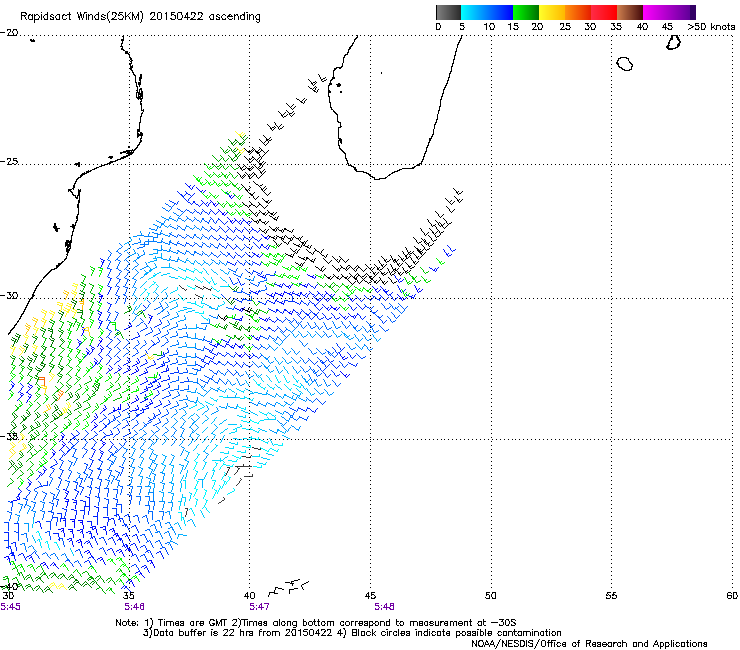Click the longitude label 60
740x650 pixels.
(x=732, y=596)
